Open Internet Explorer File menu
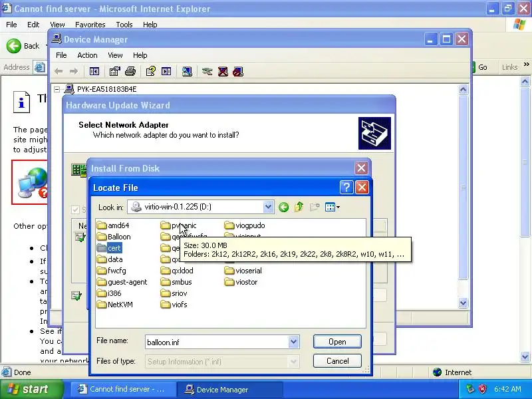This screenshot has width=532, height=399. (x=11, y=25)
